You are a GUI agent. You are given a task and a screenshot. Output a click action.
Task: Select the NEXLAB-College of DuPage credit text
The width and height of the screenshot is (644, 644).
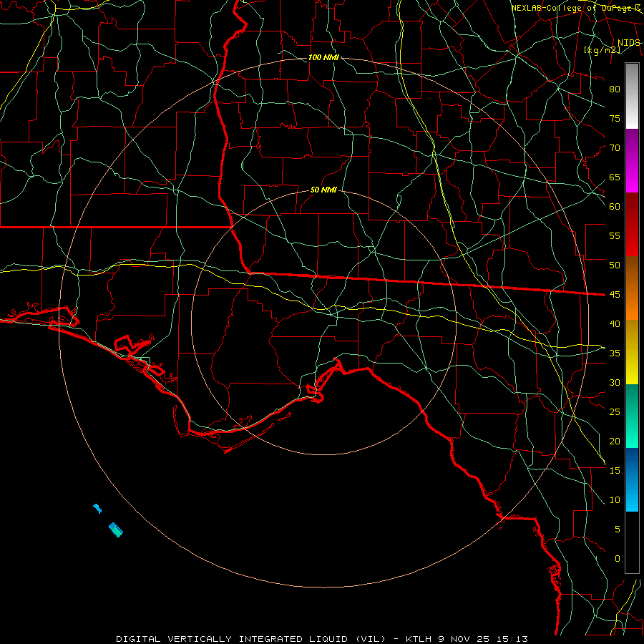(x=575, y=8)
